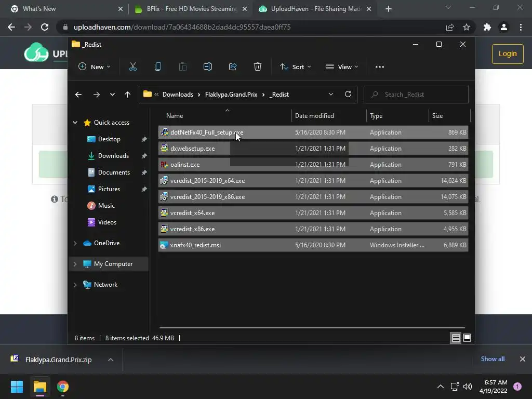The image size is (532, 399).
Task: Open Downloads in Quick access
Action: (113, 156)
